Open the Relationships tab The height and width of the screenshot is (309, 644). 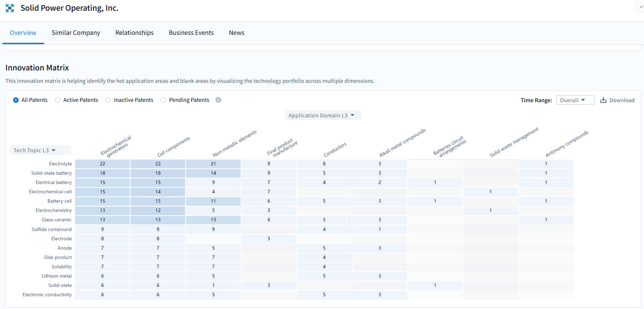[134, 33]
